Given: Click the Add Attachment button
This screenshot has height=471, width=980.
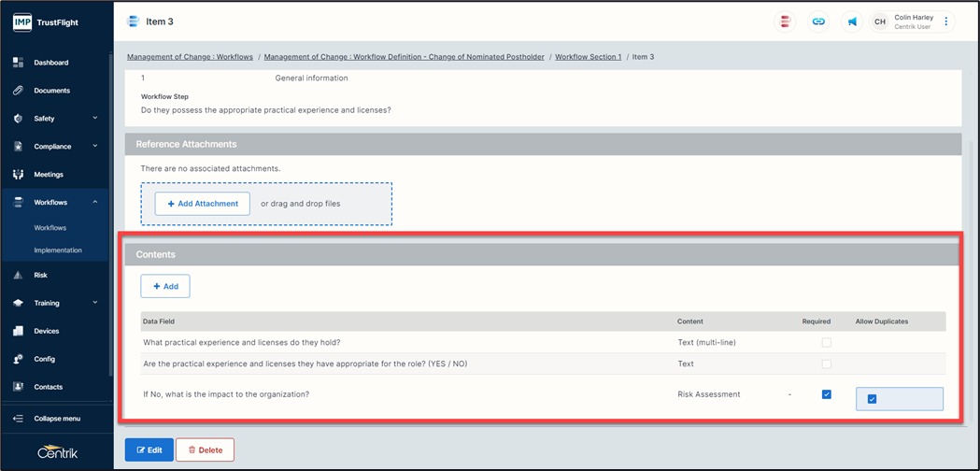Looking at the screenshot, I should (202, 204).
